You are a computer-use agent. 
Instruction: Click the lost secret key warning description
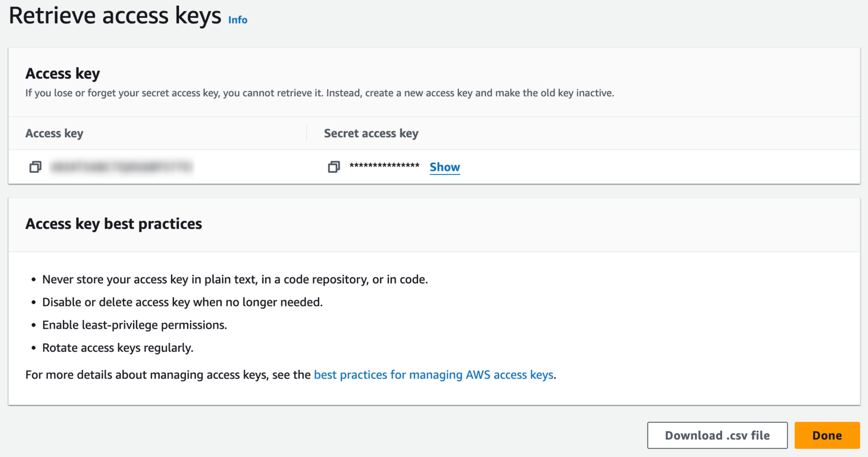coord(320,93)
